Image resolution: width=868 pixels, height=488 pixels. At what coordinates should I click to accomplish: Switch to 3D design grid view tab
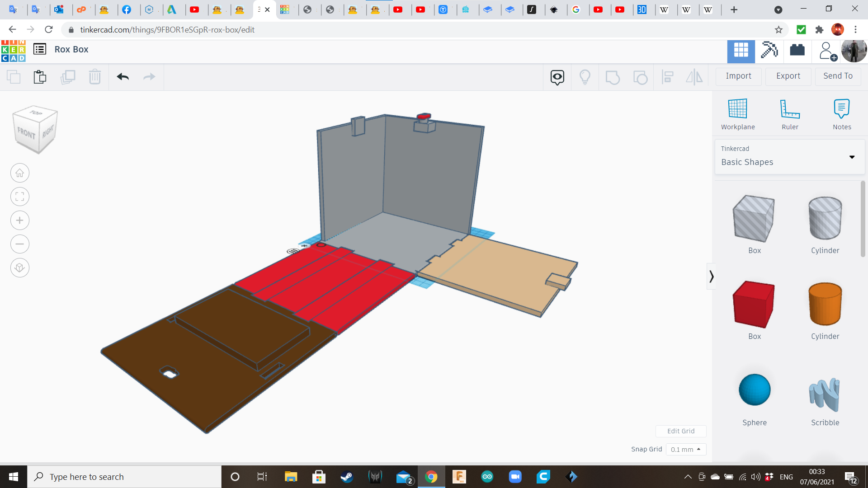(x=741, y=50)
